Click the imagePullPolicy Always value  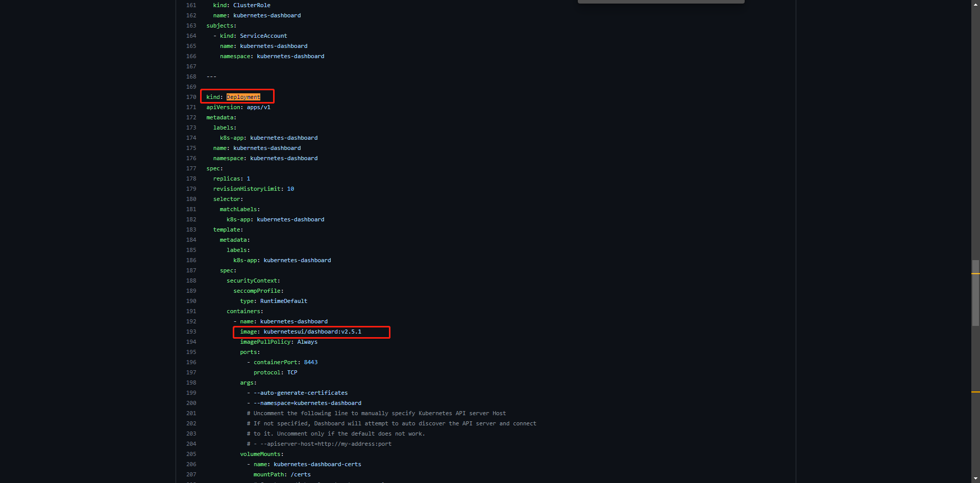coord(307,342)
